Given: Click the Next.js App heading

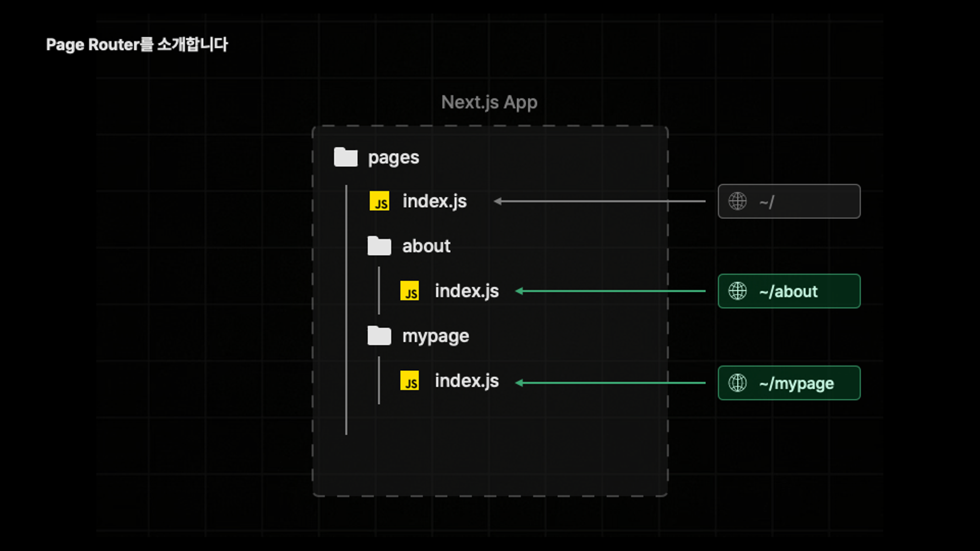Looking at the screenshot, I should (x=489, y=102).
